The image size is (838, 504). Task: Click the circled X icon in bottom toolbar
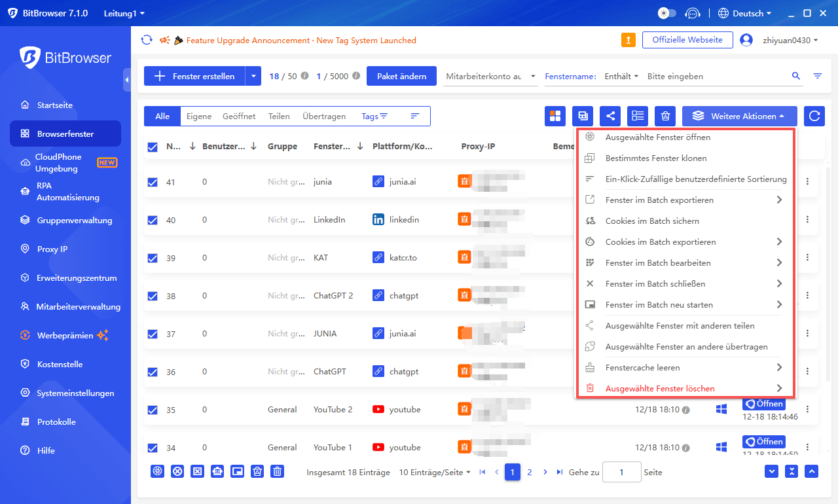pyautogui.click(x=177, y=471)
